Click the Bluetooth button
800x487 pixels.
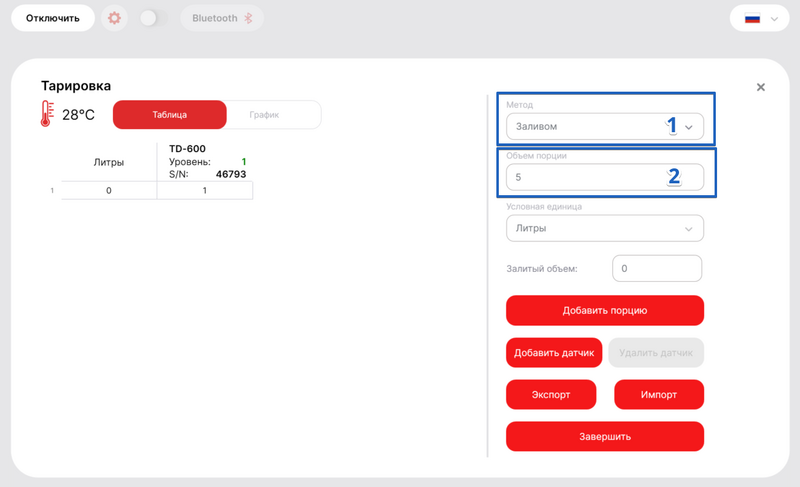tap(222, 18)
